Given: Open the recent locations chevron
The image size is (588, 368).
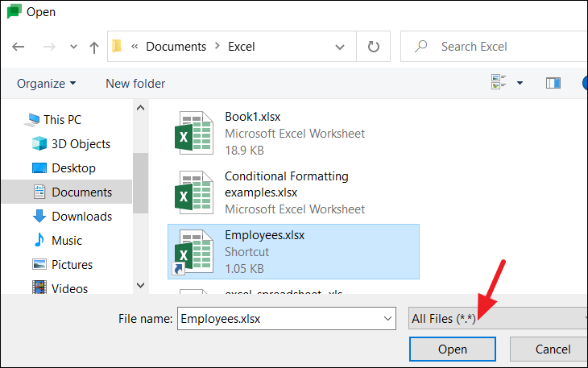Looking at the screenshot, I should click(73, 47).
